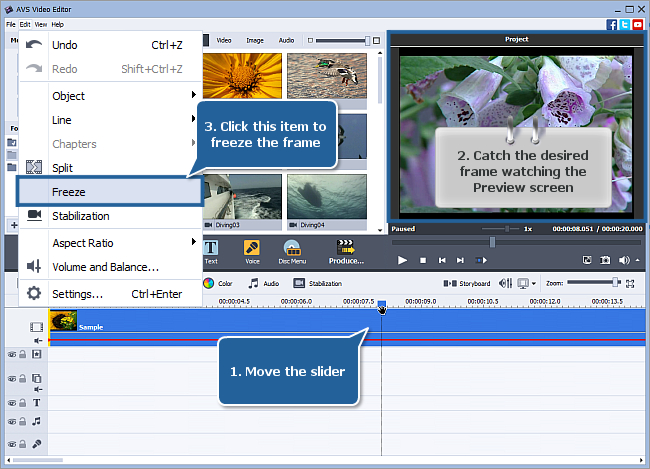The image size is (650, 469).
Task: Lock the video overlay track
Action: point(23,378)
